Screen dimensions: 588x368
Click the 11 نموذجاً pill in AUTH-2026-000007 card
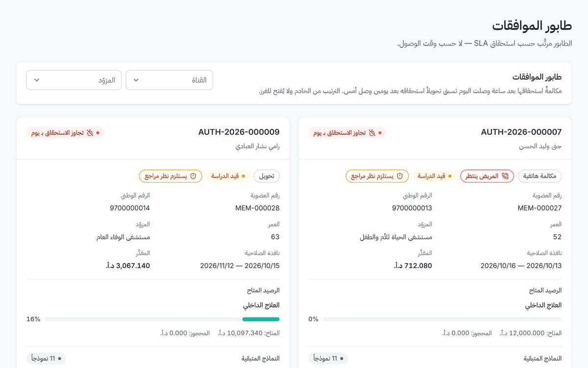click(x=328, y=359)
